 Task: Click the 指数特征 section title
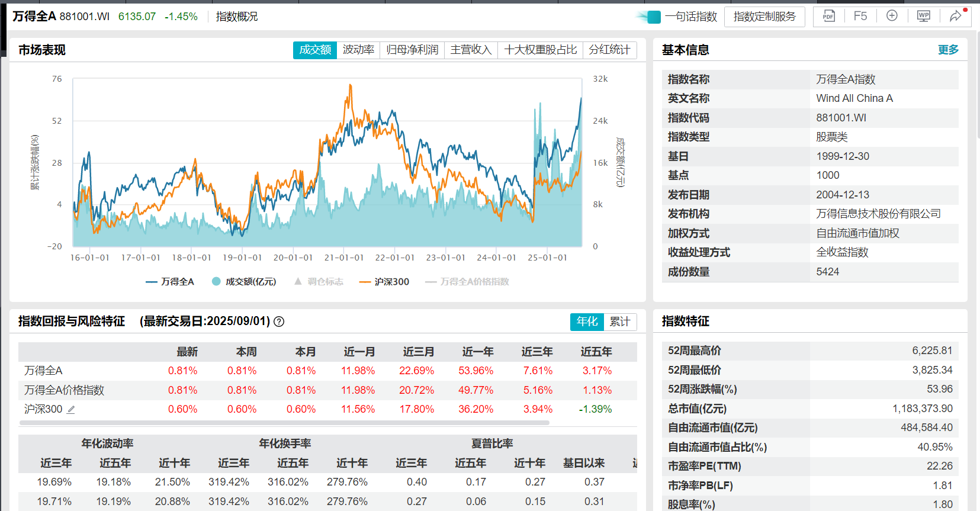(686, 322)
